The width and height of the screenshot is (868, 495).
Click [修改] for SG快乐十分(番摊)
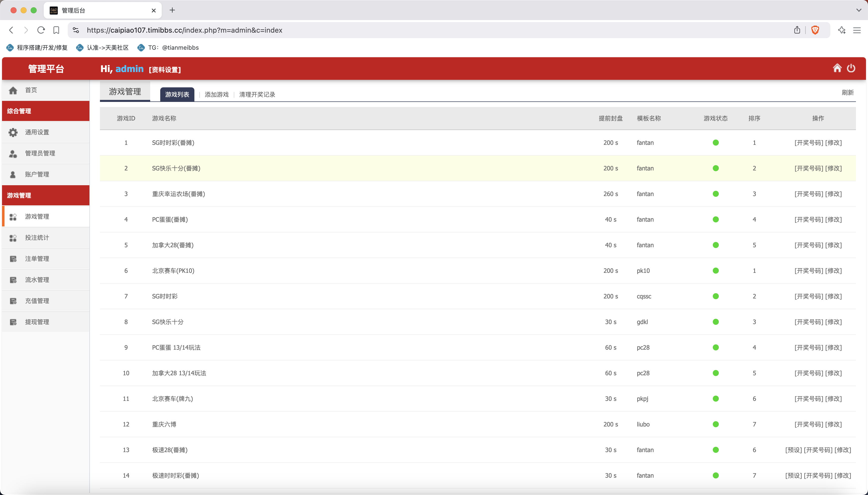tap(834, 168)
